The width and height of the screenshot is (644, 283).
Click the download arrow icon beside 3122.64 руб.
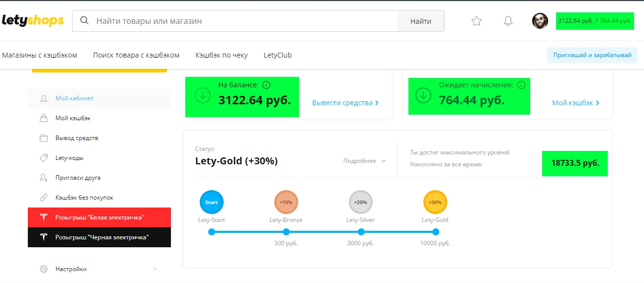203,95
